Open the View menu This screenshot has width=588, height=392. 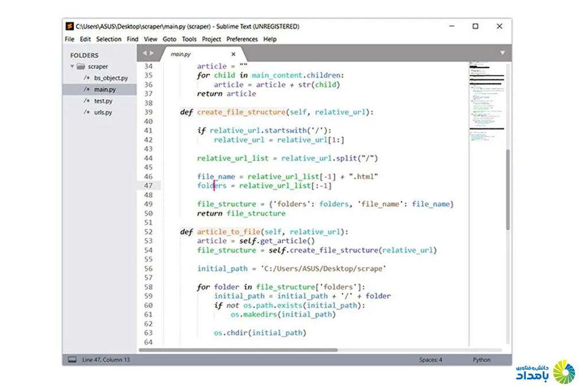coord(150,39)
